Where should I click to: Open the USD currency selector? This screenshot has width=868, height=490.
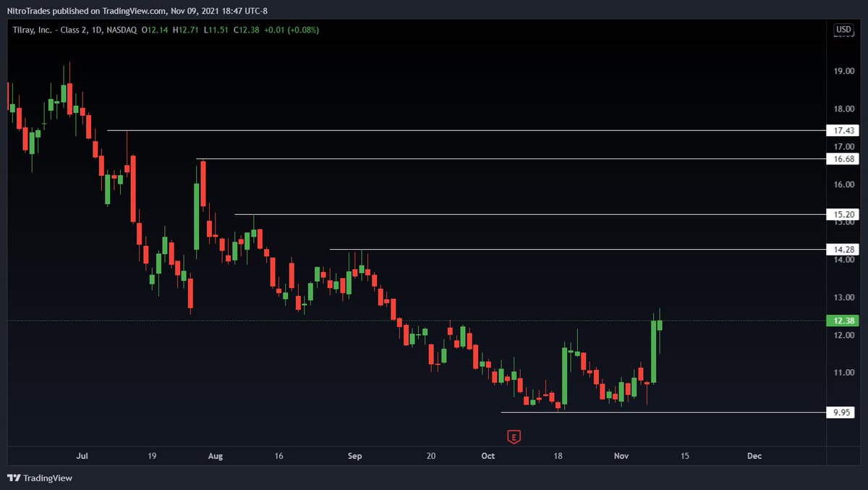[843, 30]
